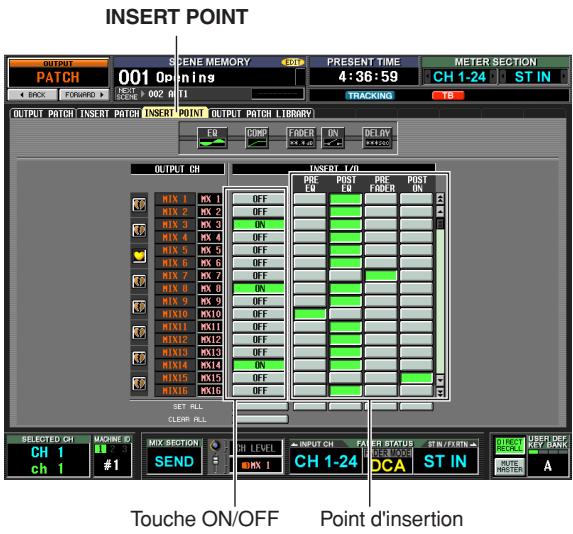
Task: Turn on insert for MIX16
Action: (259, 391)
